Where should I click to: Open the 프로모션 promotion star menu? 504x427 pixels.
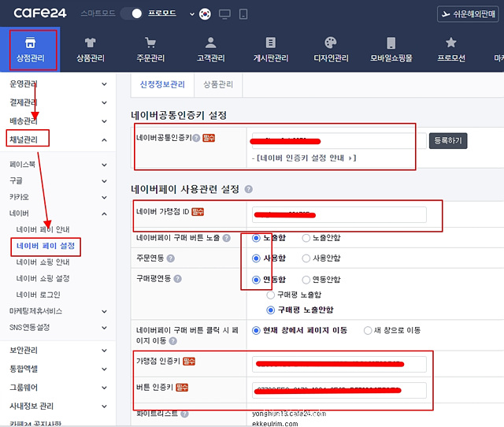[x=451, y=50]
